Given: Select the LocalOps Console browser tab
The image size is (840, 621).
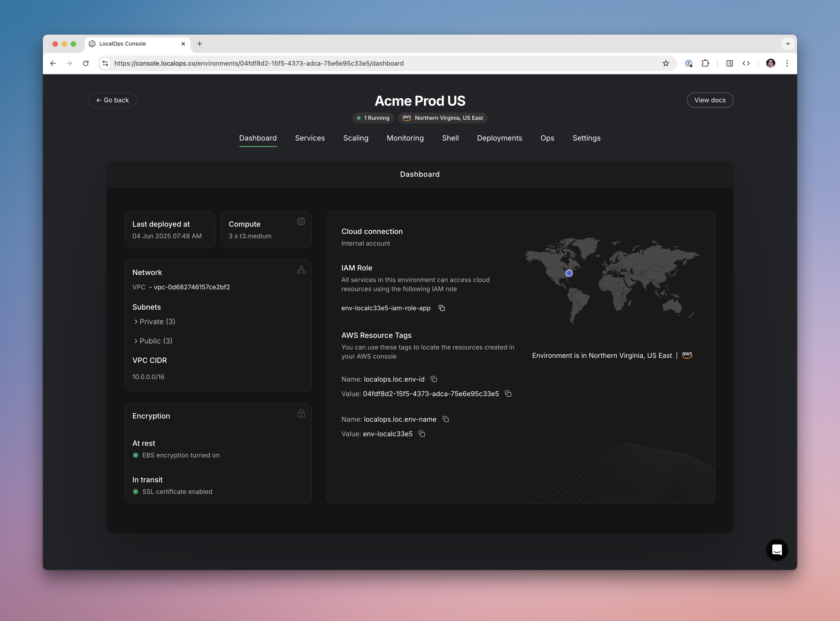Looking at the screenshot, I should coord(138,44).
